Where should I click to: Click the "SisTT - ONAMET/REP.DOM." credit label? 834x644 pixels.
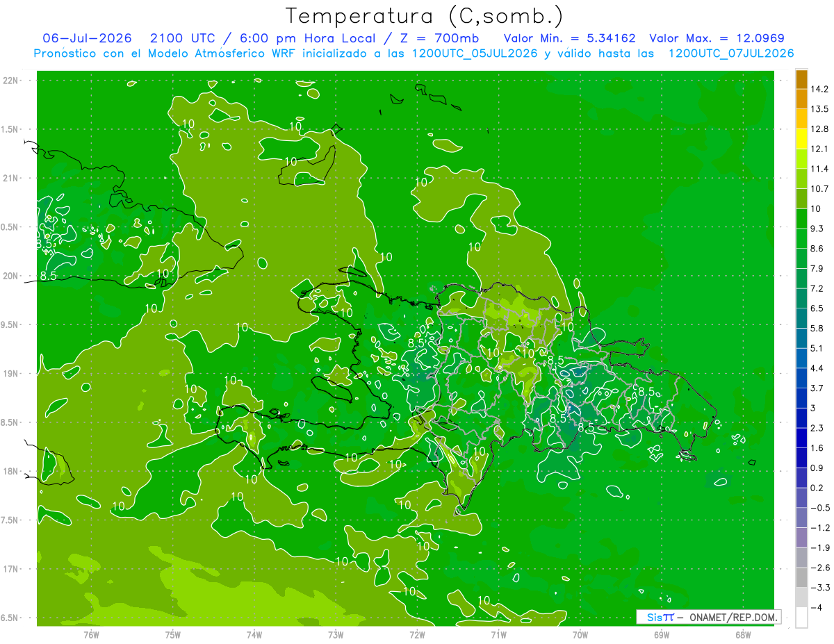click(x=708, y=617)
